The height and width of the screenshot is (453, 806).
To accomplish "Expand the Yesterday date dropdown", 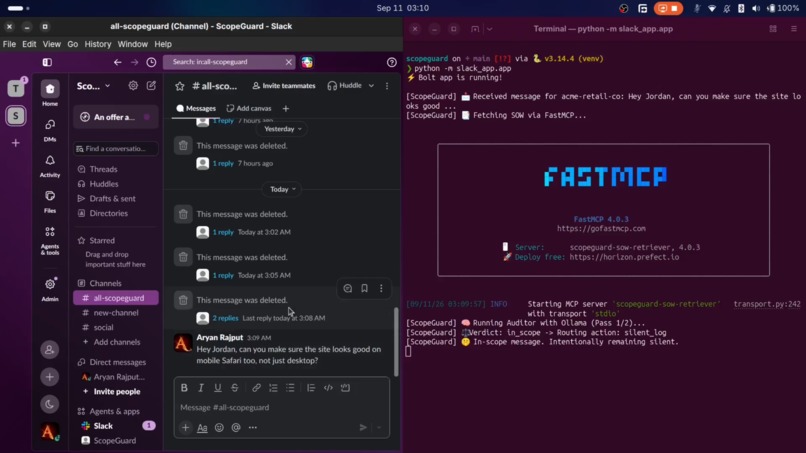I will tap(282, 129).
